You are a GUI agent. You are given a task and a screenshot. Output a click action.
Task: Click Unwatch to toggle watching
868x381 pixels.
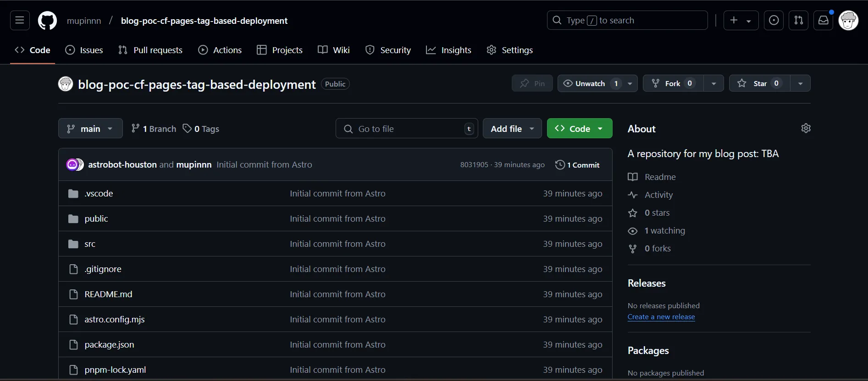coord(589,83)
